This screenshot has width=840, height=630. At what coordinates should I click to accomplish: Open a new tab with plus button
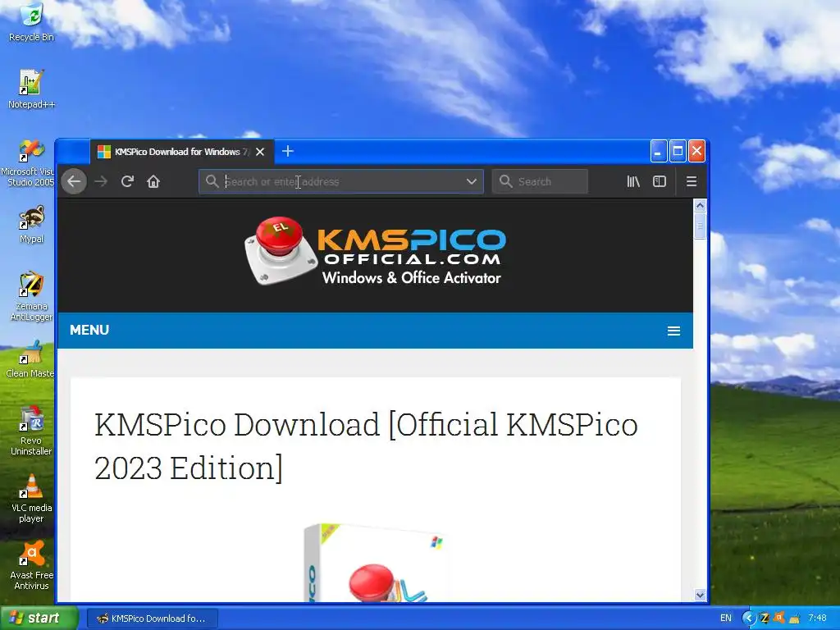point(288,151)
